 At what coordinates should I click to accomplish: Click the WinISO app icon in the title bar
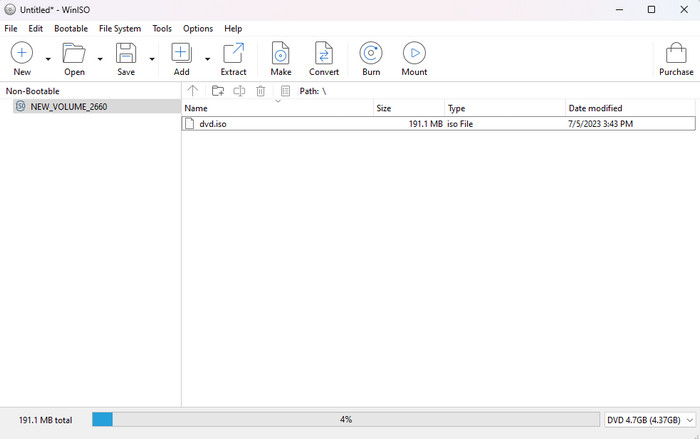[x=10, y=9]
